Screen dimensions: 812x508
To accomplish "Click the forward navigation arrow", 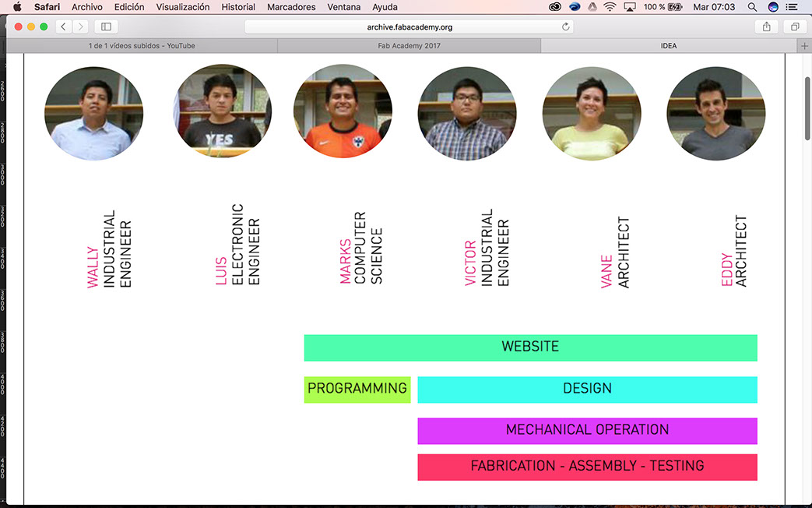I will (x=80, y=26).
